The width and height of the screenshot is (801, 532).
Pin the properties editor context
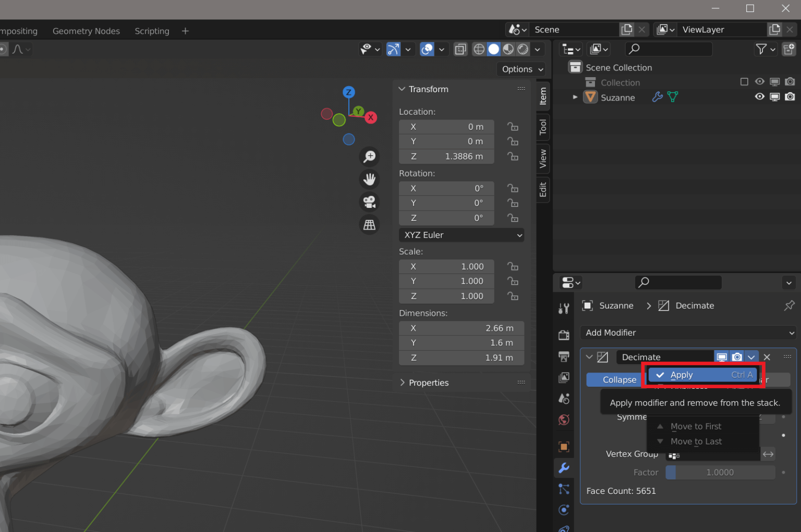click(x=789, y=306)
